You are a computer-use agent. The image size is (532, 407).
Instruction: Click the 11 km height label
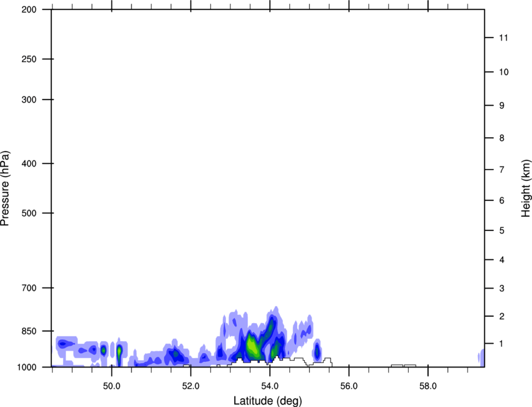503,38
